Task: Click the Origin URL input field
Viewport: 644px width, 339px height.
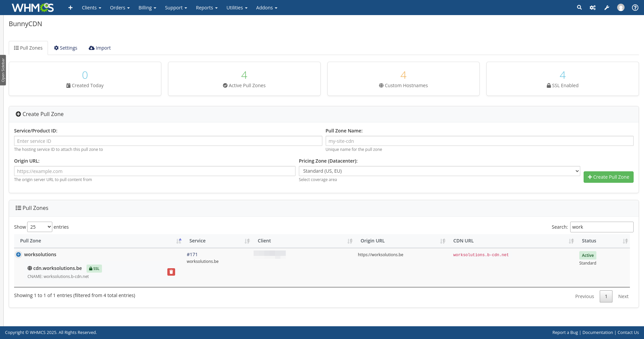Action: [155, 171]
